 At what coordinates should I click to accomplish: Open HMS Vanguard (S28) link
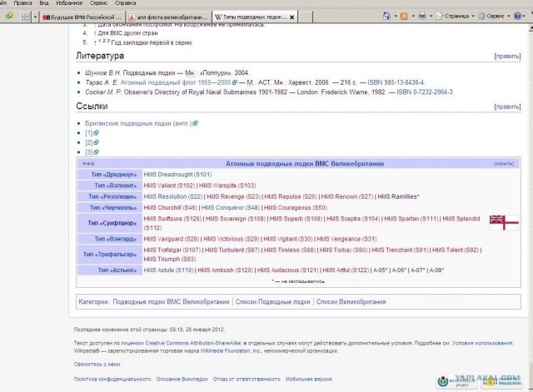172,239
